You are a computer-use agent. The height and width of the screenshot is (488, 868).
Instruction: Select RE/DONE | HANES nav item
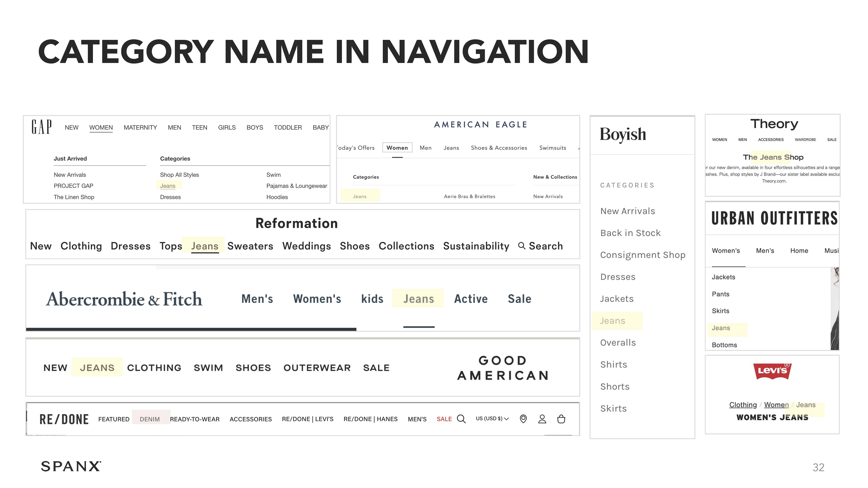371,419
